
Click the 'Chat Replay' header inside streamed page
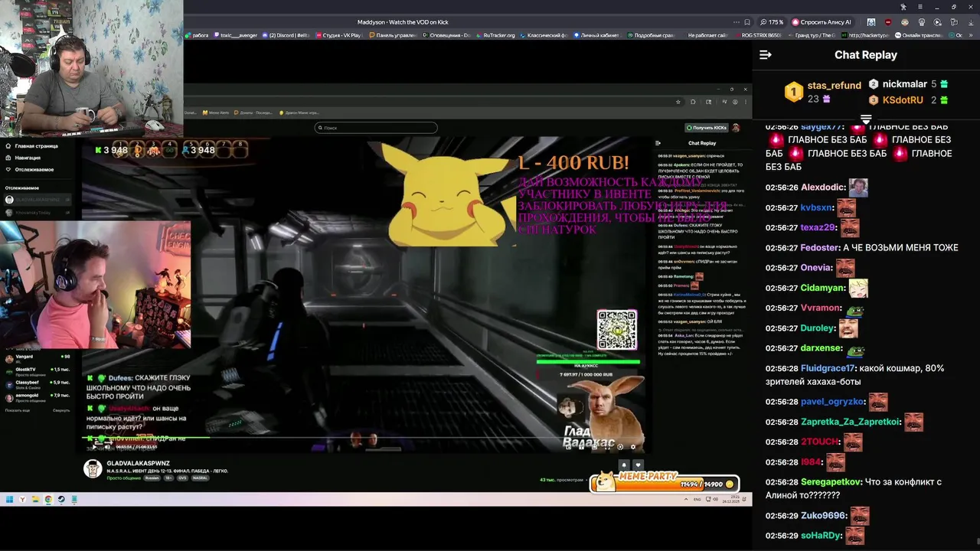702,143
